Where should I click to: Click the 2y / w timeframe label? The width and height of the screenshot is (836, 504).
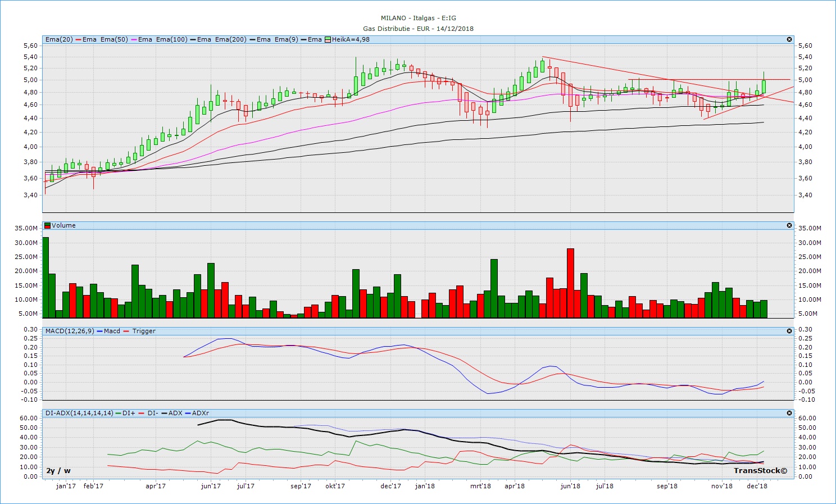[x=58, y=470]
